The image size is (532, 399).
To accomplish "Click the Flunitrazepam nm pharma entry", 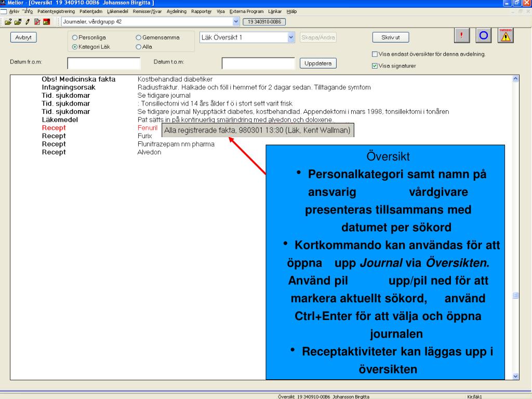I will [x=176, y=144].
